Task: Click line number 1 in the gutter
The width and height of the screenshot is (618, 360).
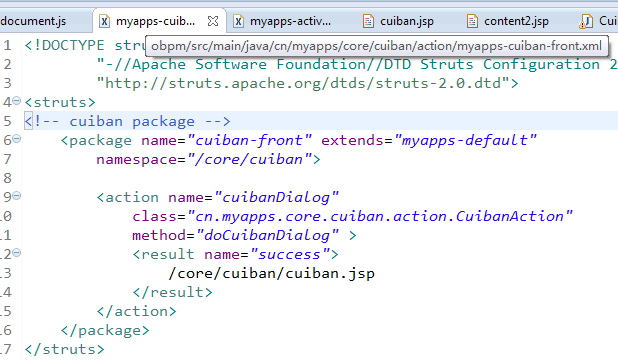Action: [x=7, y=45]
